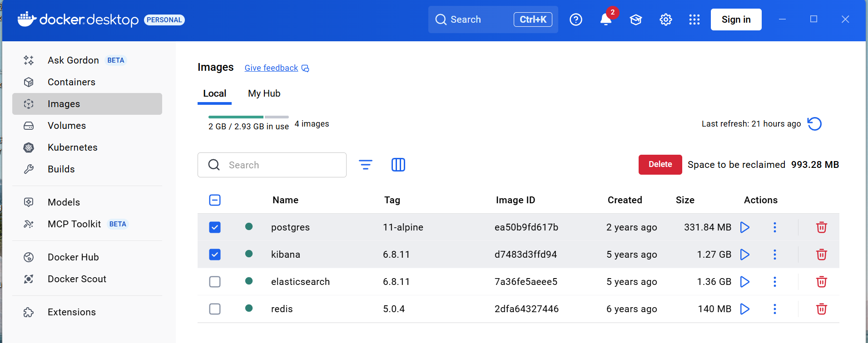This screenshot has height=343, width=868.
Task: Click the images Search input field
Action: [272, 165]
